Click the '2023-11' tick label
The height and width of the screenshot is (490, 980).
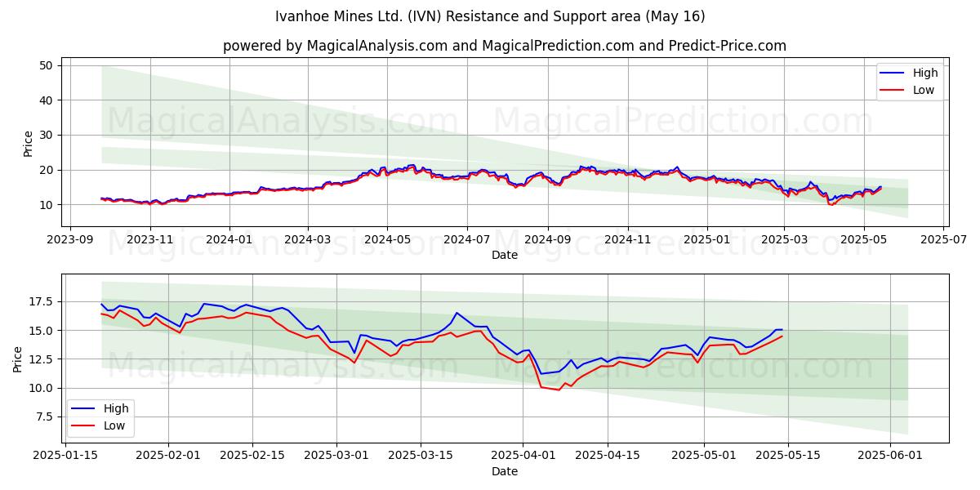click(149, 239)
